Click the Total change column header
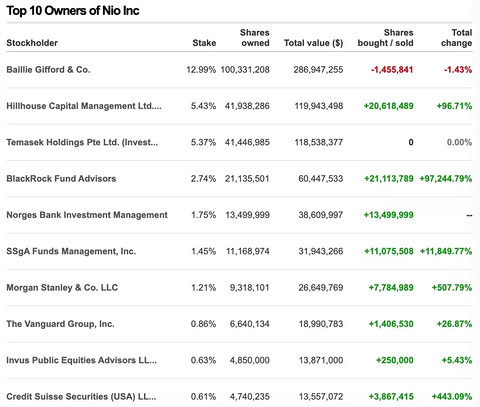The height and width of the screenshot is (407, 480). click(x=456, y=38)
